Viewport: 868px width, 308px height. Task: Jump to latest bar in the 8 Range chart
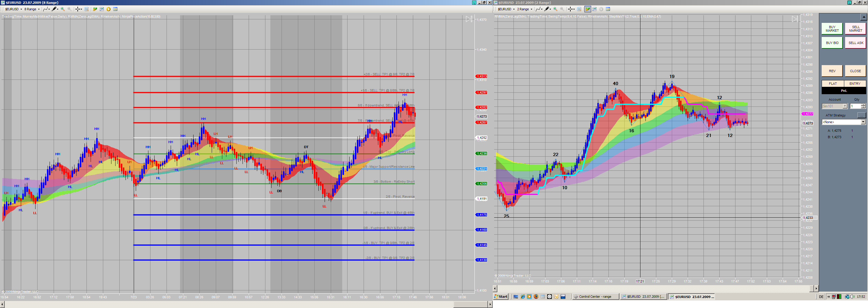[469, 19]
